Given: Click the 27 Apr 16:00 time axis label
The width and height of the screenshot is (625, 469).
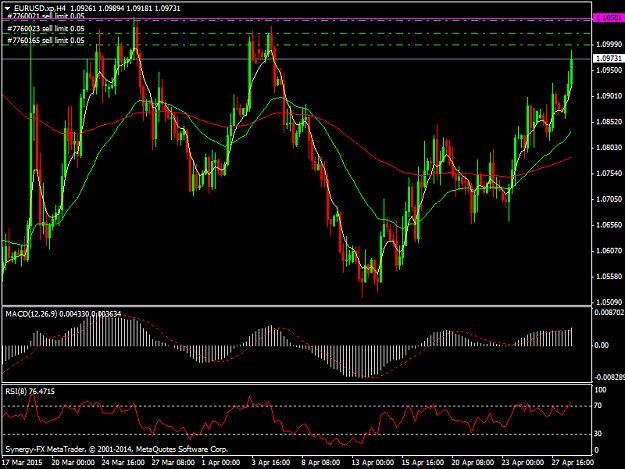Looking at the screenshot, I should pyautogui.click(x=573, y=463).
